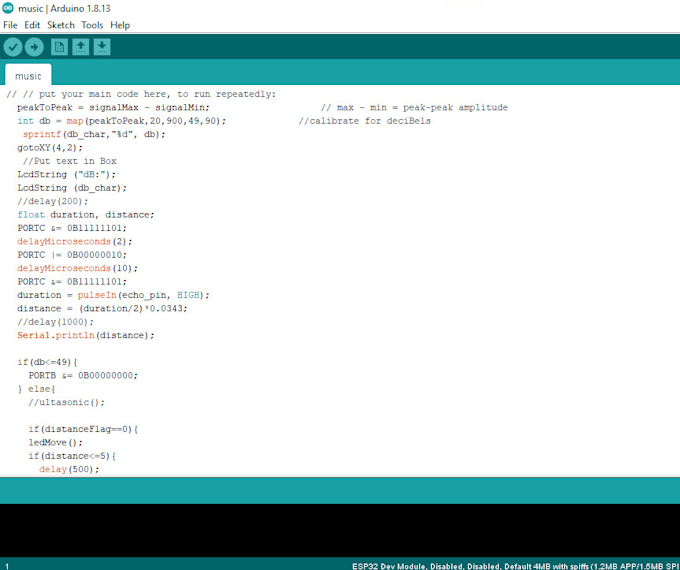This screenshot has width=680, height=570.
Task: Create a new sketch using toolbar icon
Action: (x=60, y=47)
